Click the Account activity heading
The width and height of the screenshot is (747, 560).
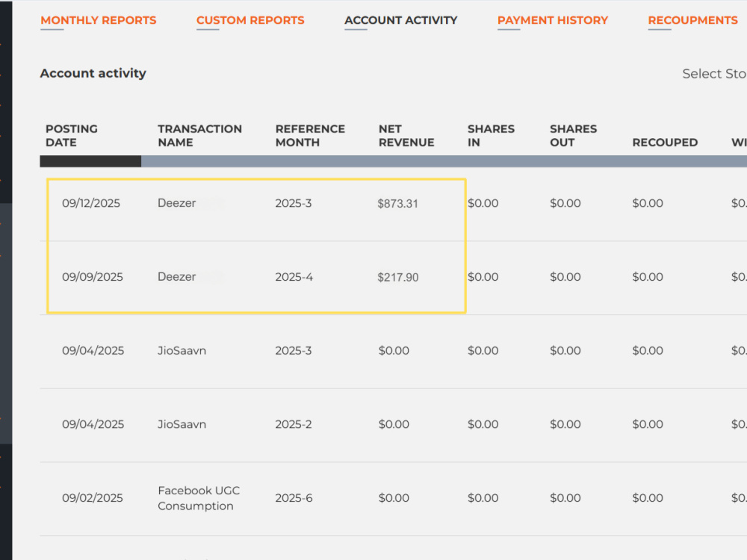click(x=93, y=73)
